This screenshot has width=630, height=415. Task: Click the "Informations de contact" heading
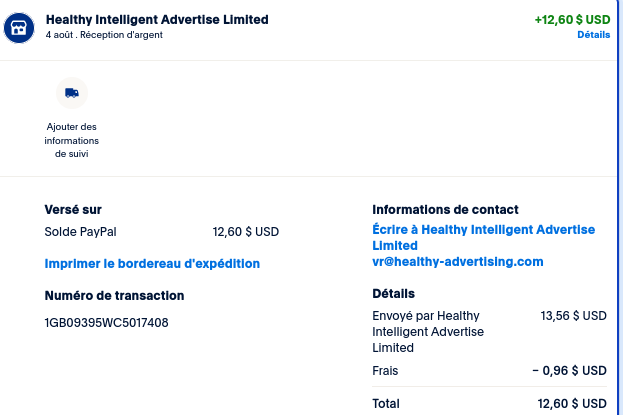click(x=445, y=210)
